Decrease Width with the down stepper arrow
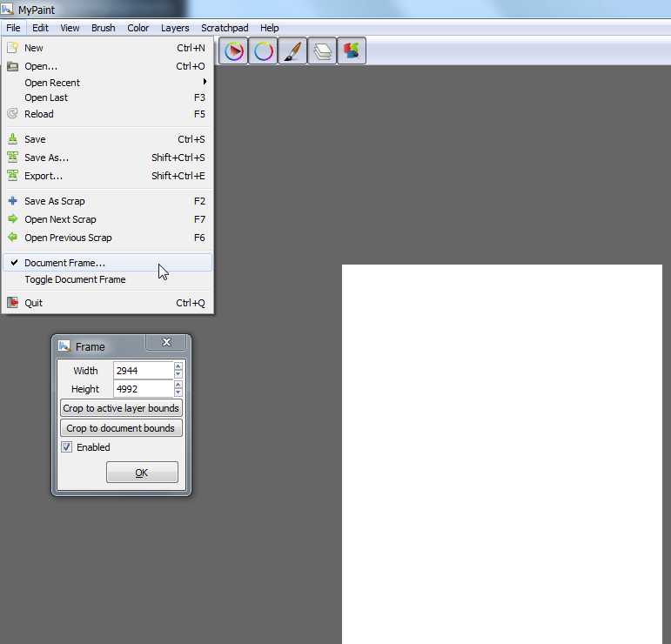This screenshot has height=644, width=671. point(178,374)
